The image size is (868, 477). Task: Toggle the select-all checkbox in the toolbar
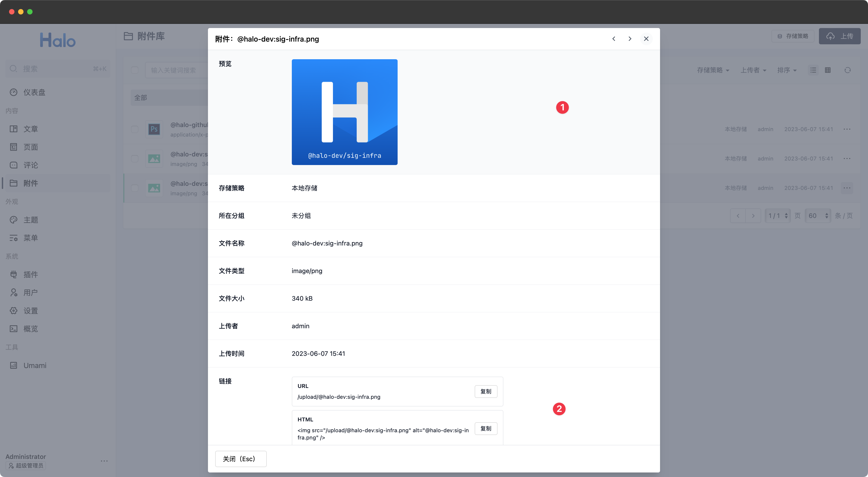pos(135,70)
